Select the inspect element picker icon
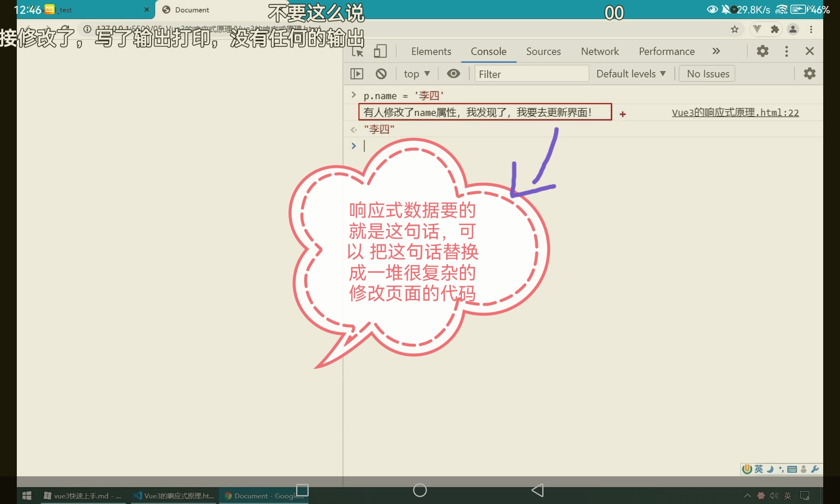 point(357,52)
